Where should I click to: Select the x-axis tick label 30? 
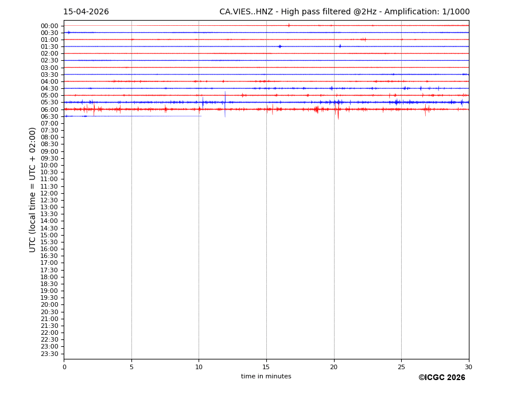click(468, 367)
